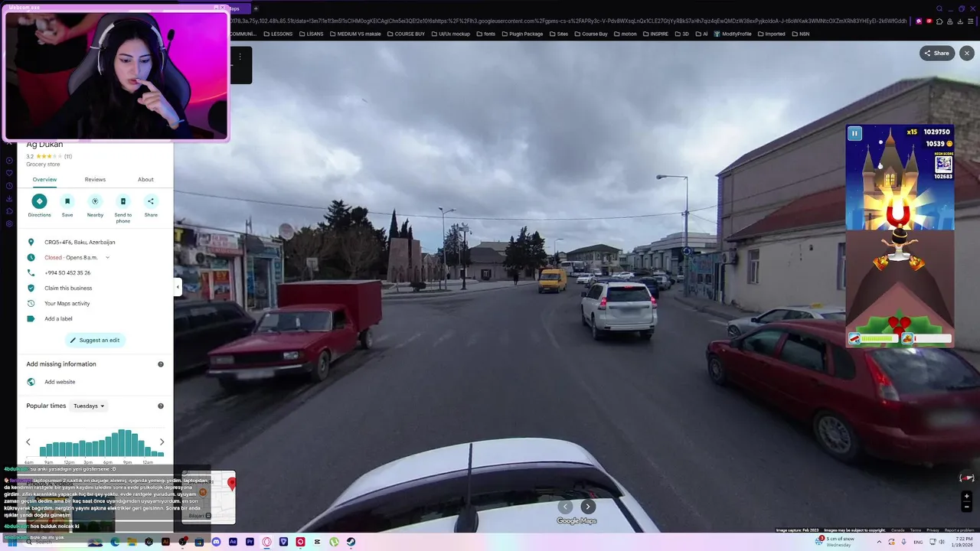Click the Share button on Street View
The width and height of the screenshot is (980, 551).
pos(936,53)
